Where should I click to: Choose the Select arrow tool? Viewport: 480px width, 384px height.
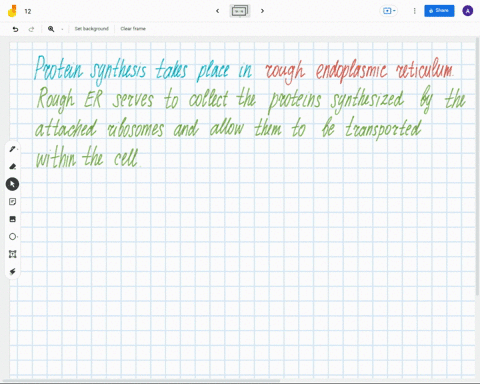point(12,184)
